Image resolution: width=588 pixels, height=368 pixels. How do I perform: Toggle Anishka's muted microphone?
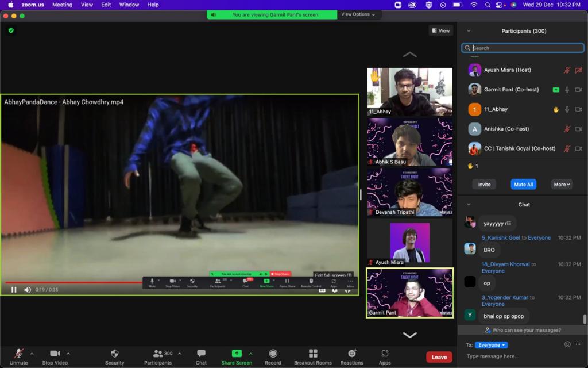[567, 129]
